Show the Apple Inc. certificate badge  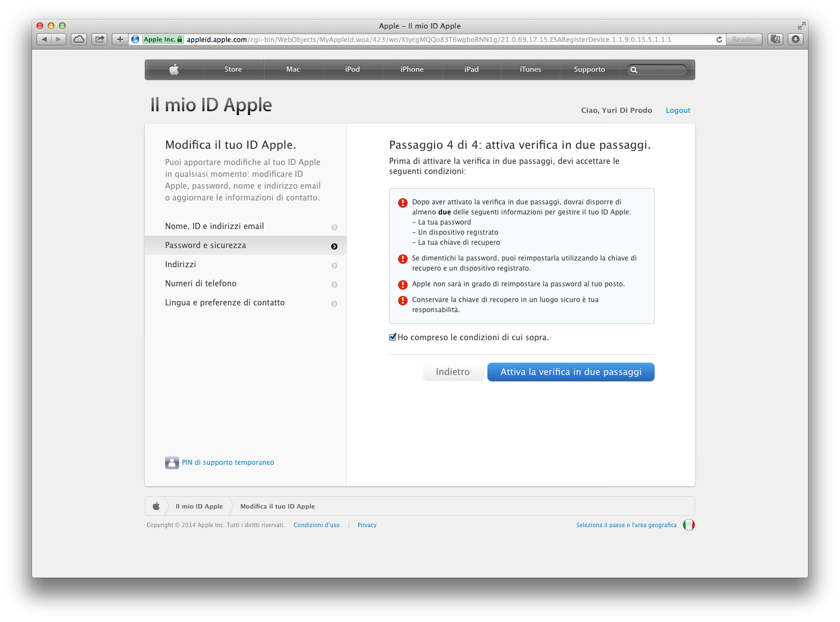point(163,39)
